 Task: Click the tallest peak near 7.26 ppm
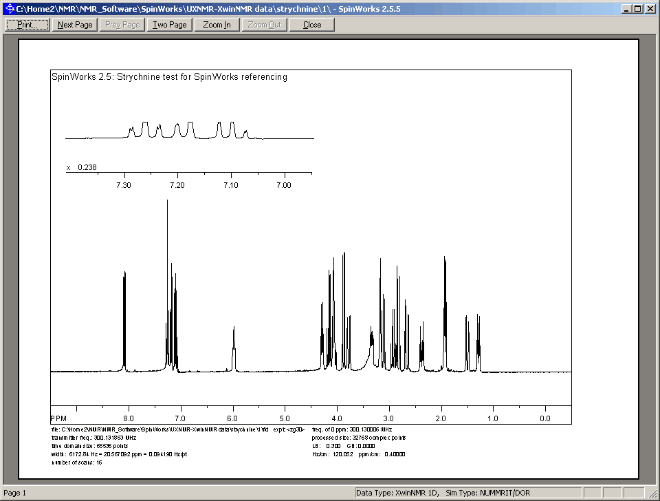click(168, 285)
